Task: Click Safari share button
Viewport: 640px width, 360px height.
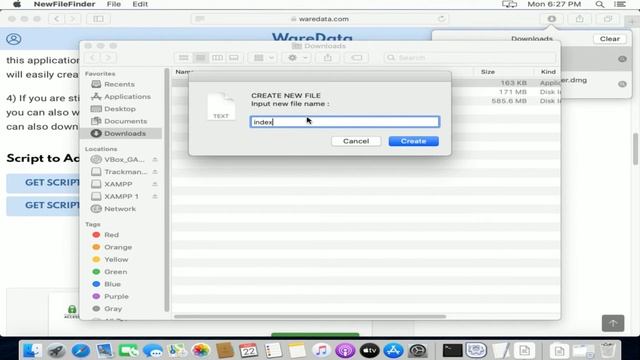Action: (x=580, y=19)
